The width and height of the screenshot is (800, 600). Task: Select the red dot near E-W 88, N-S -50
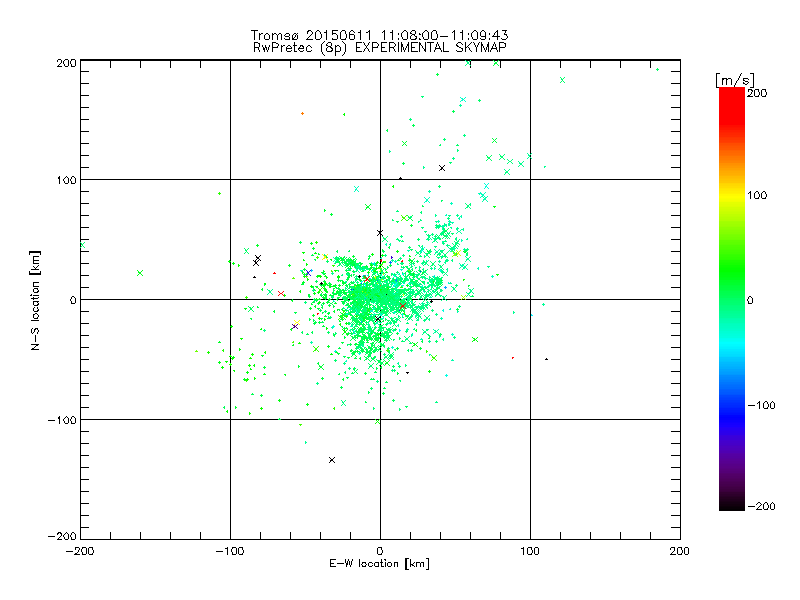[513, 358]
